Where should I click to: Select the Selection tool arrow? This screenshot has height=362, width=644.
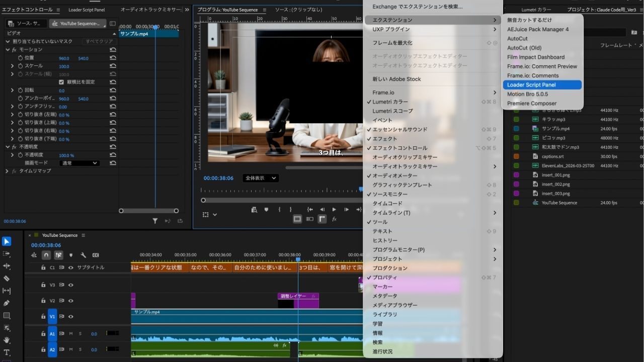point(7,241)
